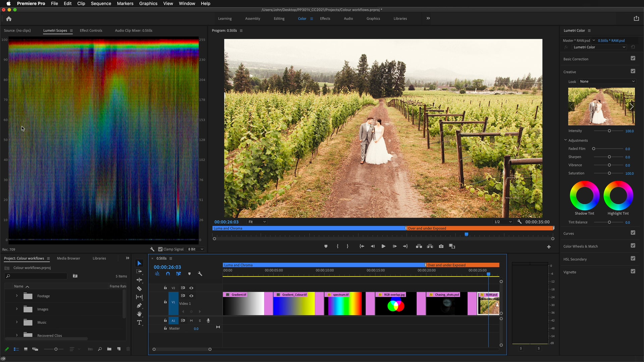
Task: Select the Track Select Forward tool
Action: tap(139, 271)
